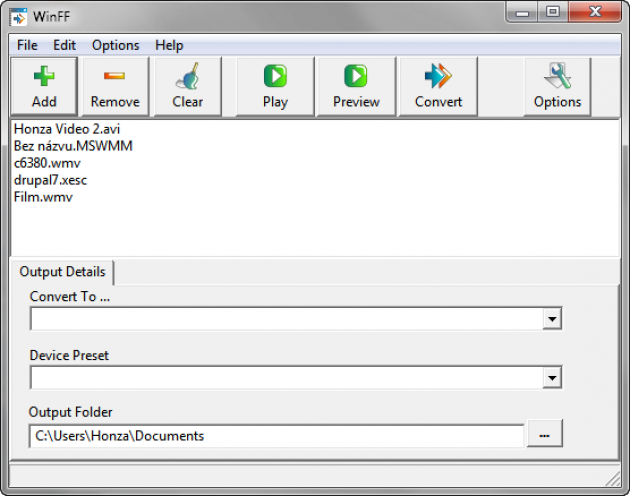Close the WinFF window
The height and width of the screenshot is (496, 630).
(x=595, y=12)
